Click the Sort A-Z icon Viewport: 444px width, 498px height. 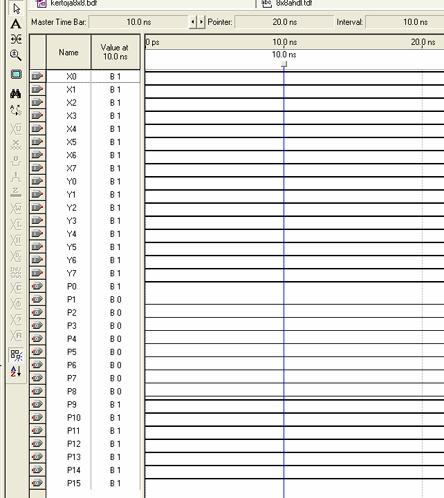coord(16,371)
